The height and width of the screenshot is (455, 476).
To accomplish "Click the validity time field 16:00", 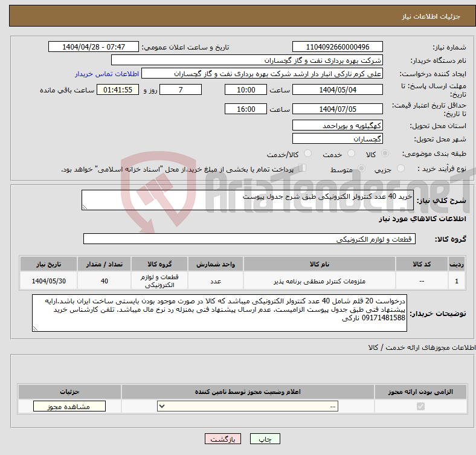I will pos(246,109).
